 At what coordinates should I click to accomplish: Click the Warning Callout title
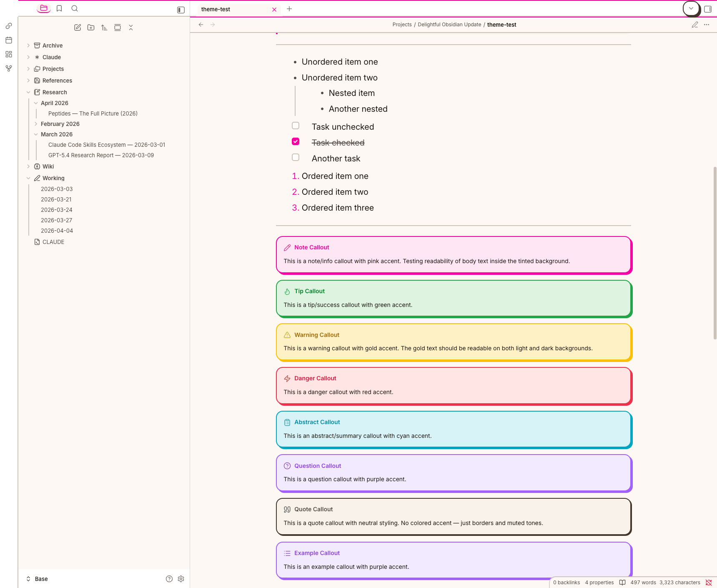pyautogui.click(x=317, y=335)
